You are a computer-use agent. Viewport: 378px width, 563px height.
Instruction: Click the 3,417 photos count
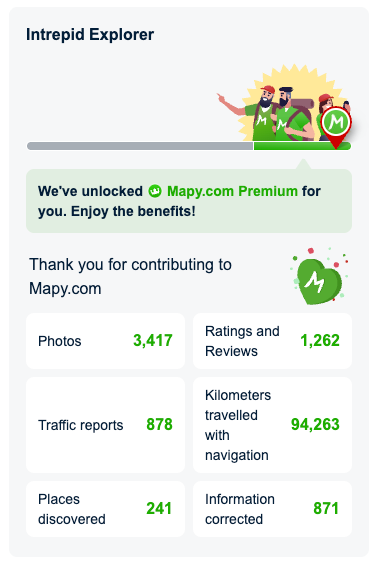153,341
